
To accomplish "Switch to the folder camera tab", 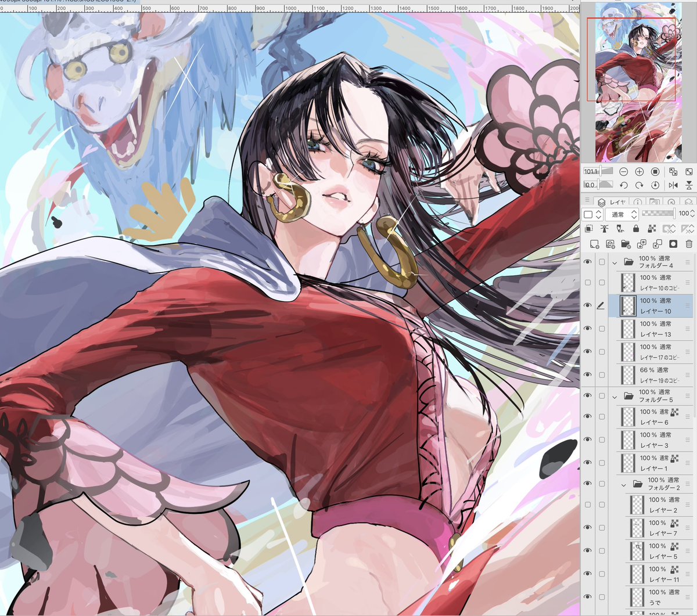I will click(655, 202).
